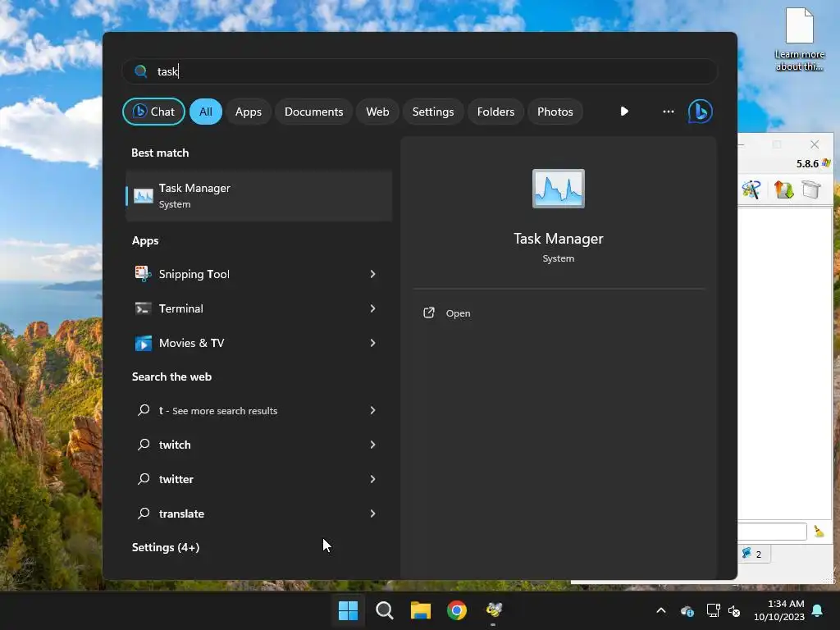Viewport: 840px width, 630px height.
Task: Switch to the Settings filter tab
Action: coord(433,112)
